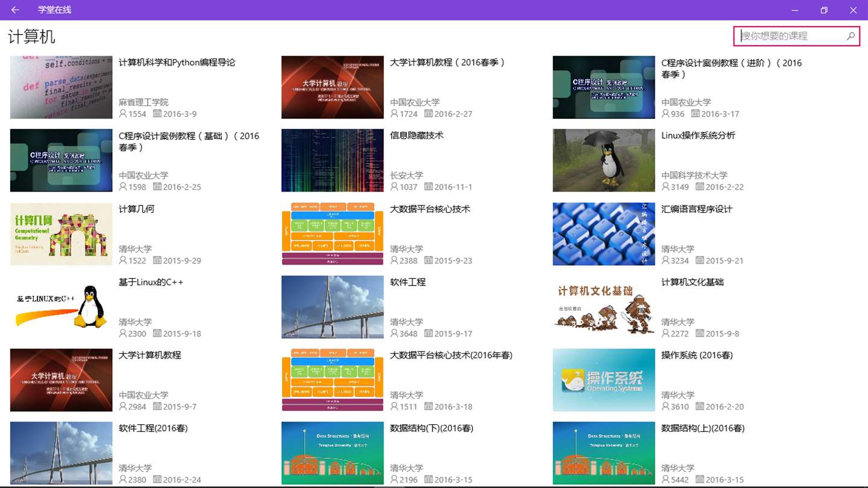
Task: Open the penguin-with-umbrella Linux course thumbnail
Action: (x=604, y=160)
